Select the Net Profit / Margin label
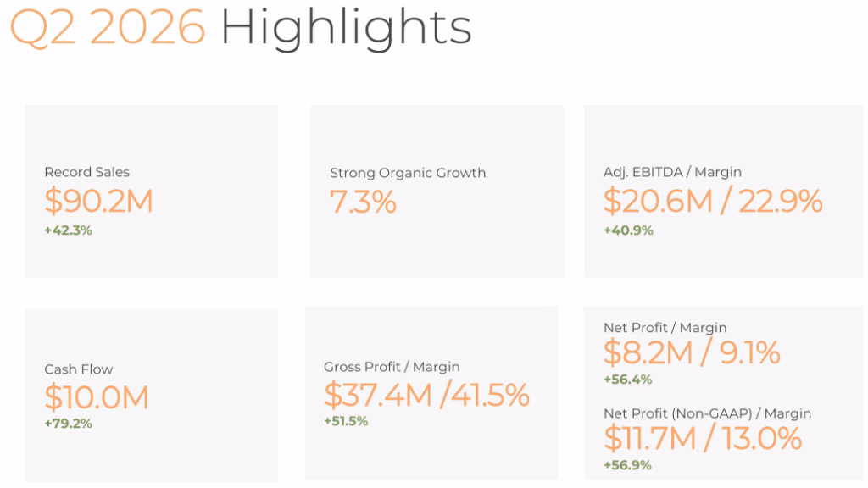The height and width of the screenshot is (488, 868). 665,328
